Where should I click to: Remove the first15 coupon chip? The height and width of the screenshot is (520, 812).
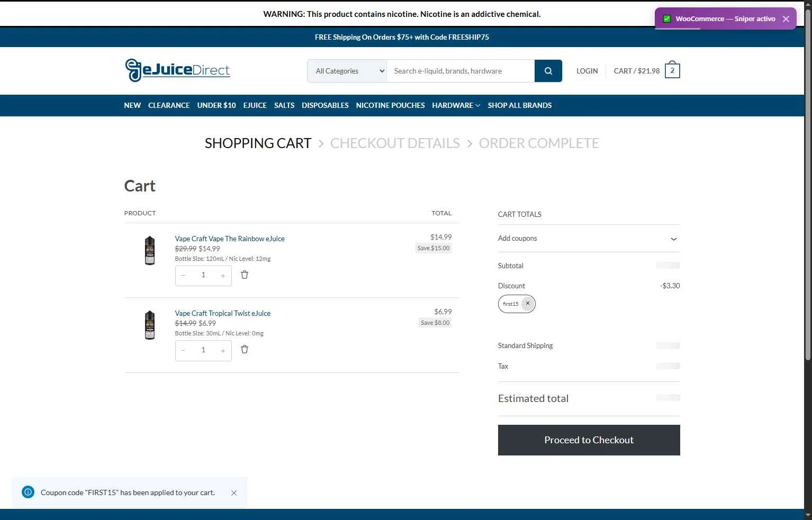528,304
